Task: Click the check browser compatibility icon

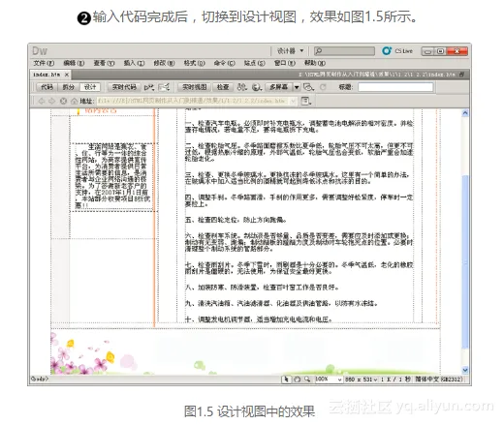Action: (149, 87)
